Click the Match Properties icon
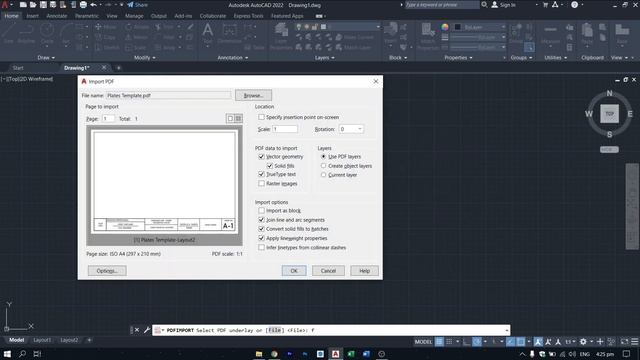The image size is (640, 360). pyautogui.click(x=427, y=36)
